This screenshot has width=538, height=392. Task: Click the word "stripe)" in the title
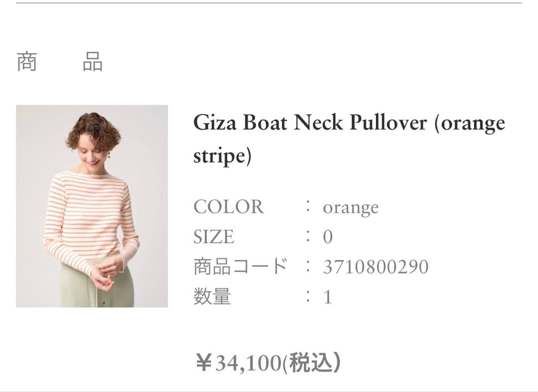(222, 155)
